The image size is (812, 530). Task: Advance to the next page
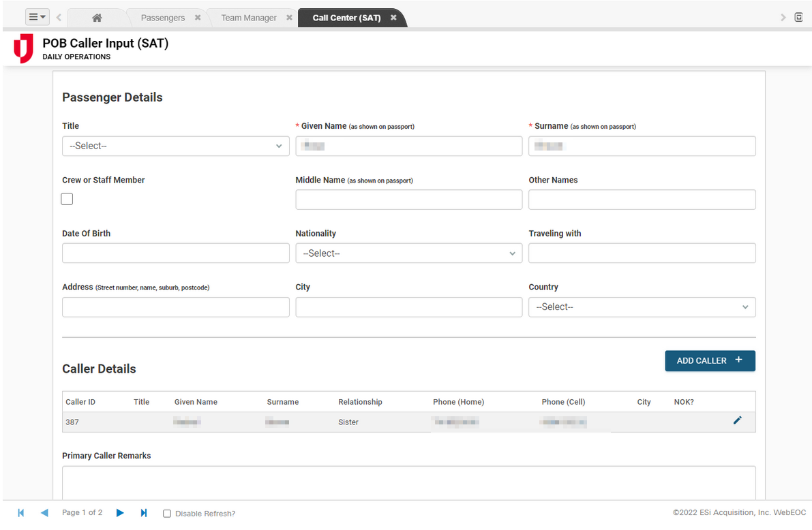[x=120, y=513]
